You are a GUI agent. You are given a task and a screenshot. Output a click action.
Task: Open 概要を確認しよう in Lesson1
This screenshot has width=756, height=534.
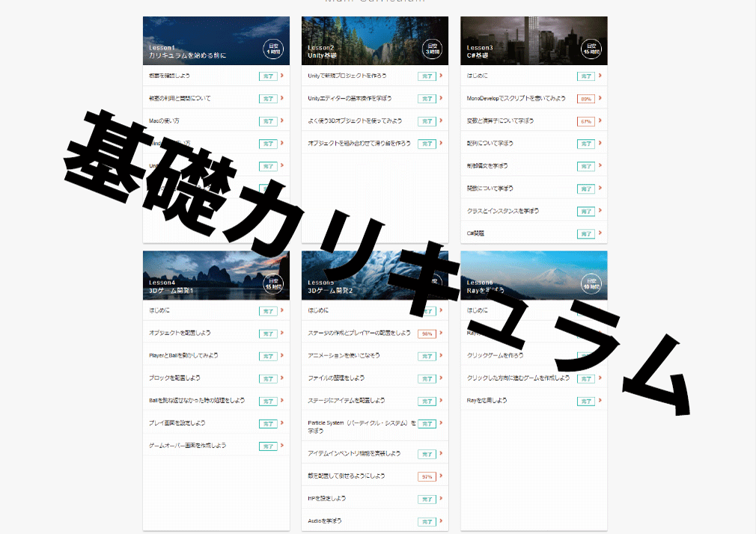(x=216, y=76)
